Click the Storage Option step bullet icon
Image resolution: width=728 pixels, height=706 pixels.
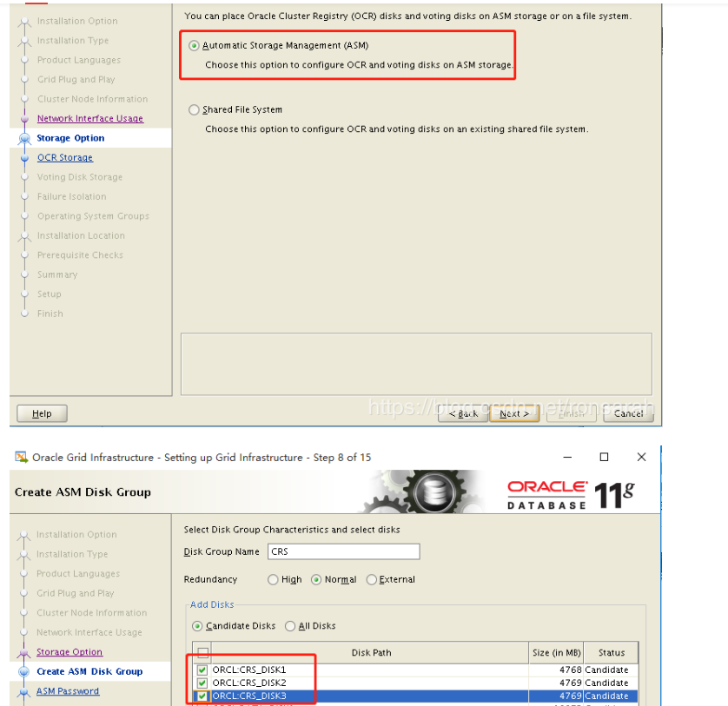[24, 138]
